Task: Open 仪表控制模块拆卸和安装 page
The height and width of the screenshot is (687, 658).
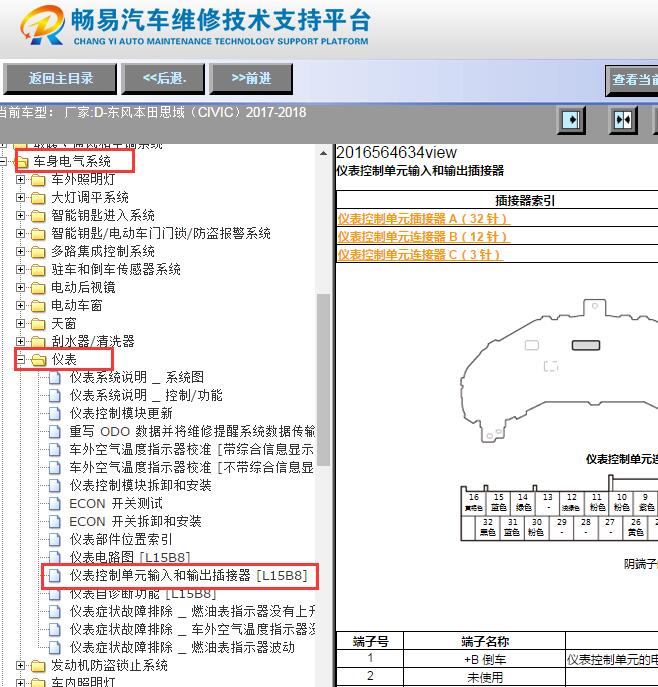Action: point(140,485)
